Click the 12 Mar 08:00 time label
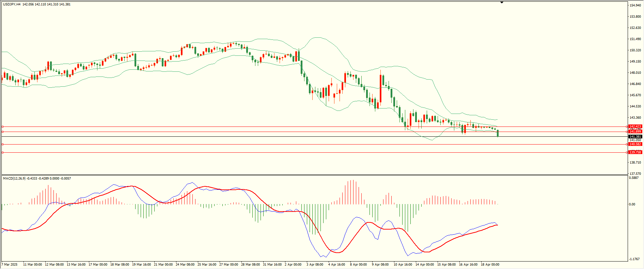This screenshot has height=269, width=644. click(x=54, y=265)
